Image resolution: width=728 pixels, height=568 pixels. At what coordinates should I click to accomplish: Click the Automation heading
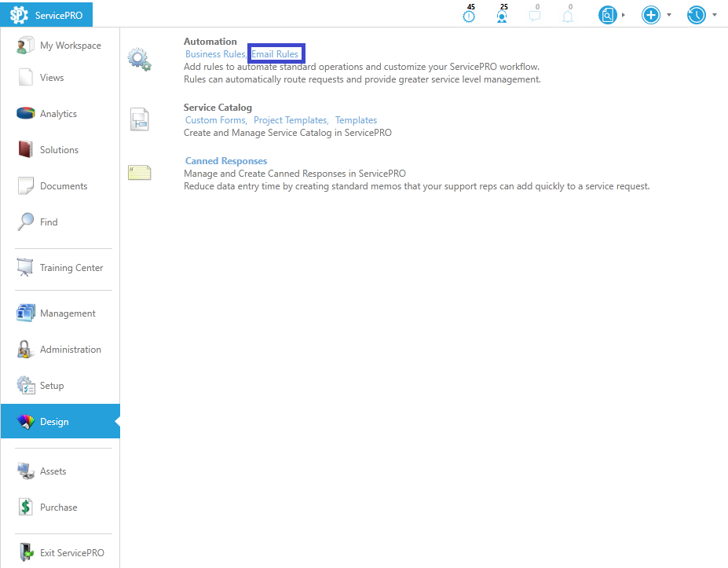pos(210,42)
